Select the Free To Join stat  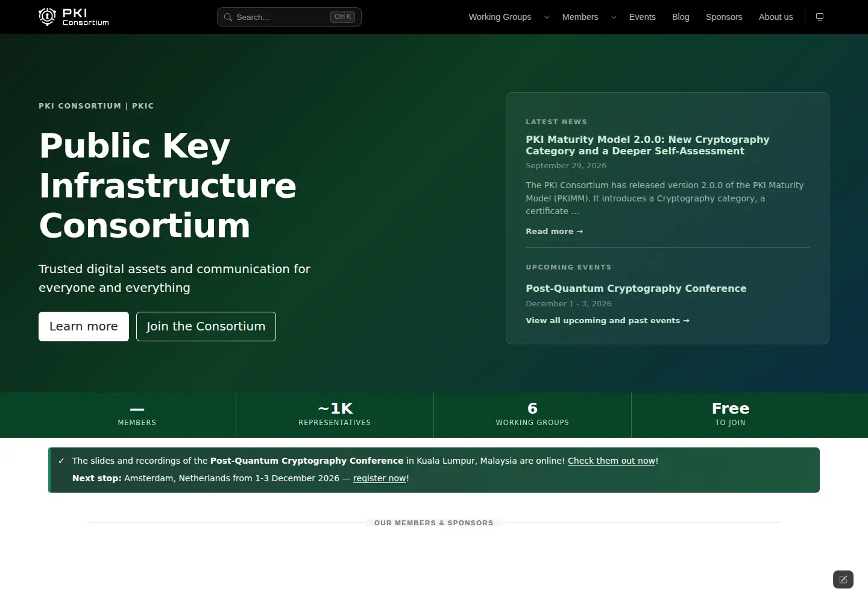pos(730,414)
